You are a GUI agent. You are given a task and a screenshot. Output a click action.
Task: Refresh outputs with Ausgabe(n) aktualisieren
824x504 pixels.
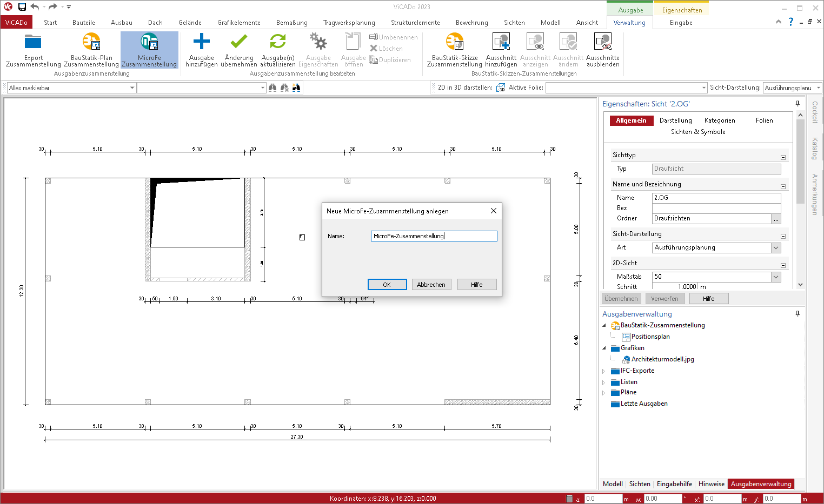click(x=278, y=50)
